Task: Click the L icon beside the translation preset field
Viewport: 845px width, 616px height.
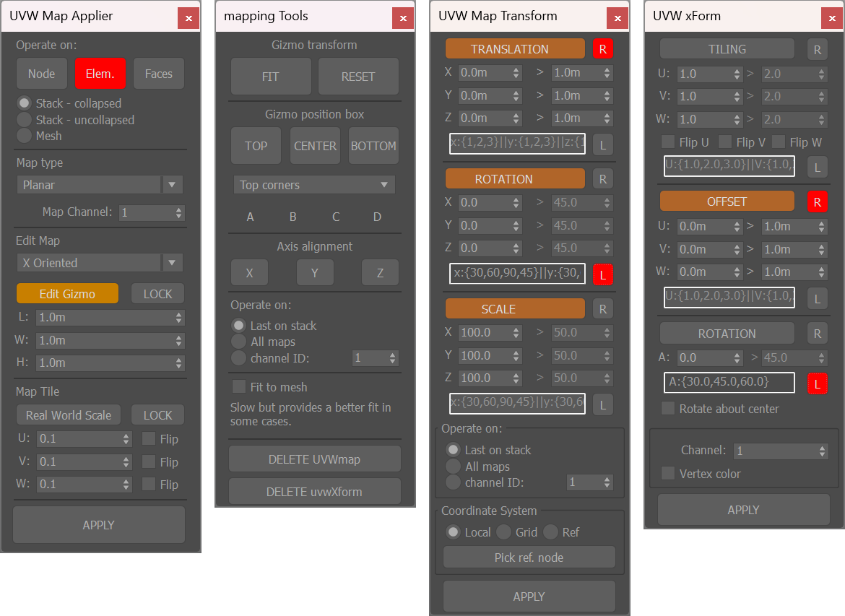Action: click(x=603, y=144)
